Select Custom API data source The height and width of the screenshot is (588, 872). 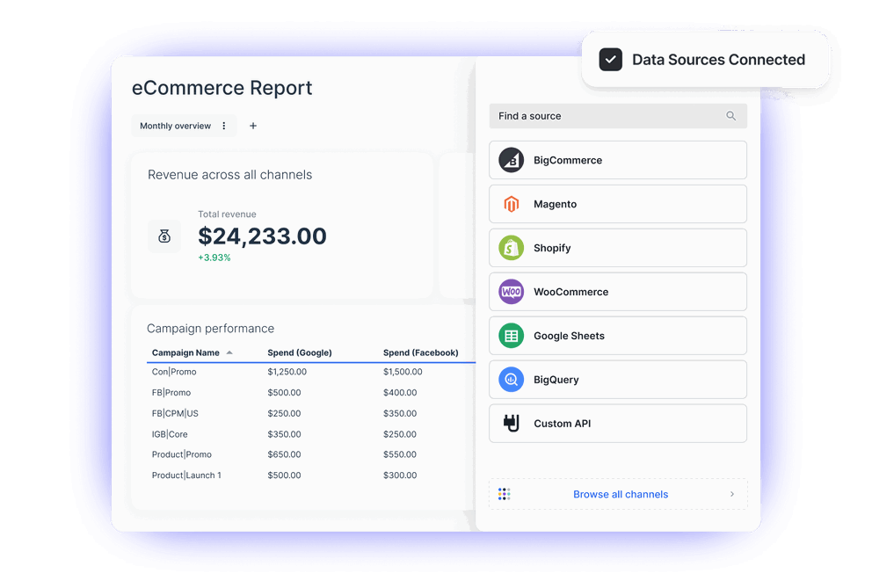(x=617, y=424)
